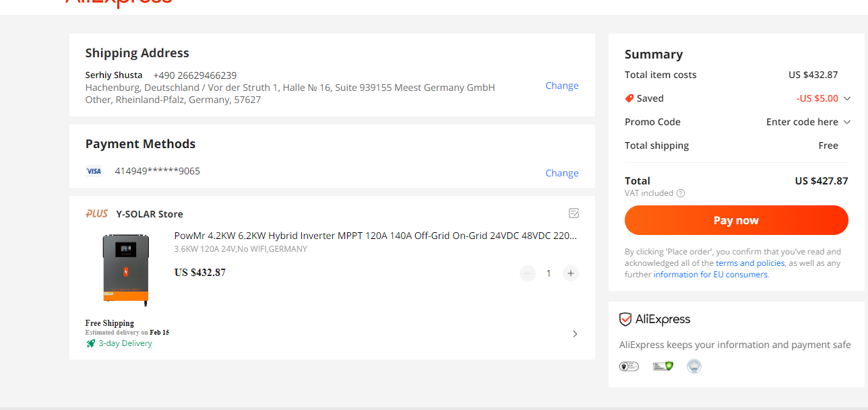The width and height of the screenshot is (868, 410).
Task: Decrease item quantity with minus button
Action: click(528, 273)
